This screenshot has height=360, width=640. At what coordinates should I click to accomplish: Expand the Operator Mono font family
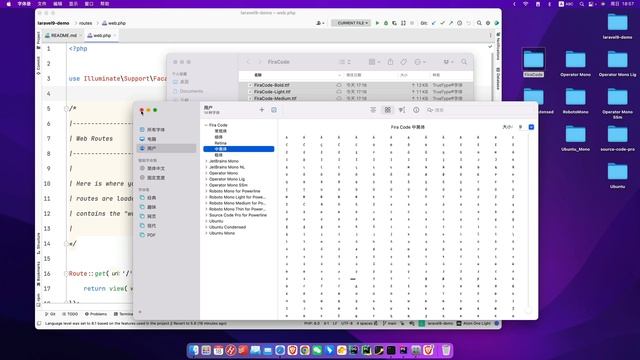point(206,173)
